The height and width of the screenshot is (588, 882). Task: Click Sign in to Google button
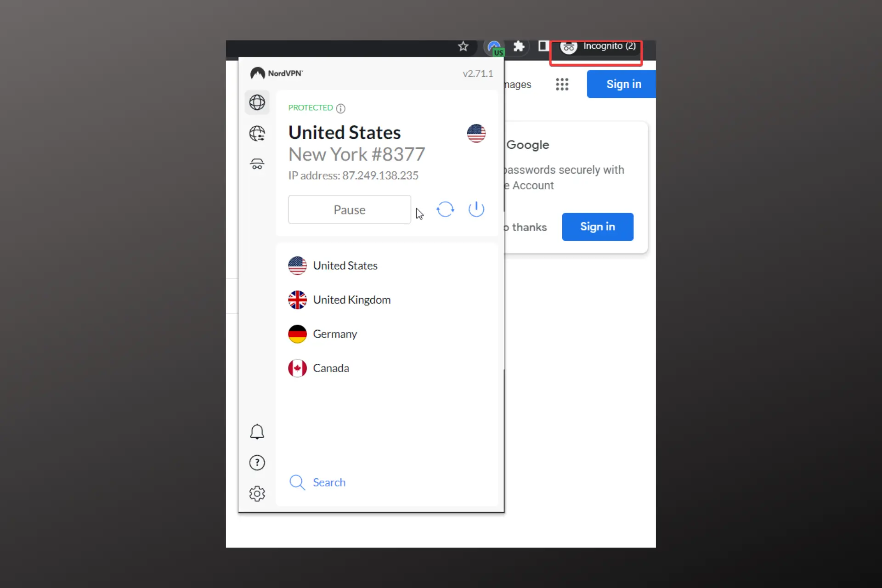597,226
